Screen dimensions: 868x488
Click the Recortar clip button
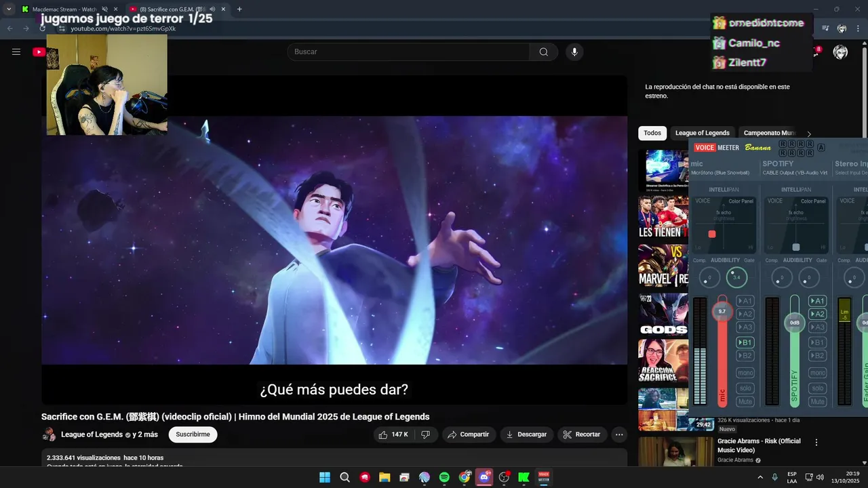click(x=583, y=434)
